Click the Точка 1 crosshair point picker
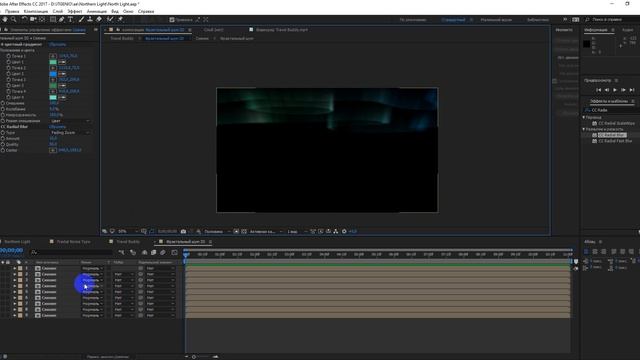Screen dimensions: 640x360 click(53, 56)
